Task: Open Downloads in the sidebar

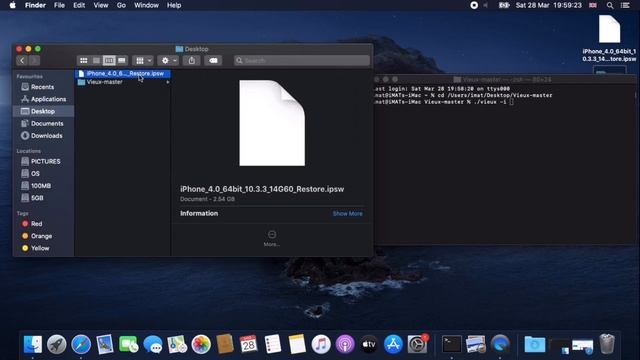Action: (42, 136)
